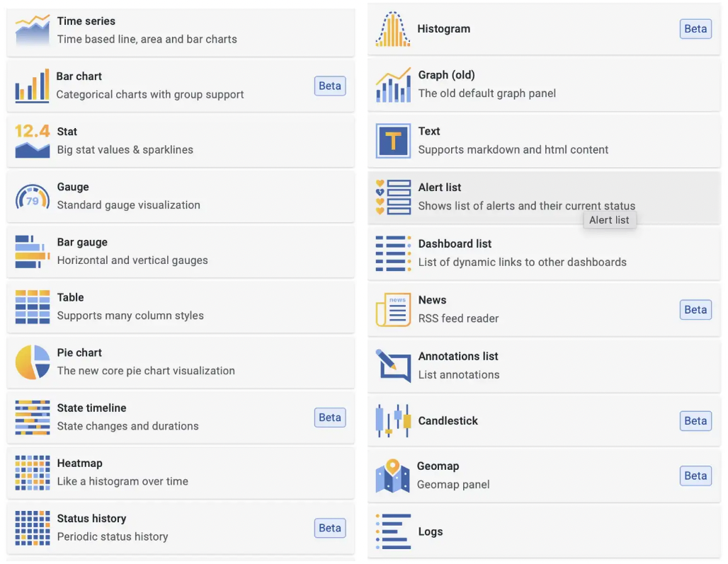Choose the Gauge visualization icon
This screenshot has height=564, width=728.
coord(32,197)
